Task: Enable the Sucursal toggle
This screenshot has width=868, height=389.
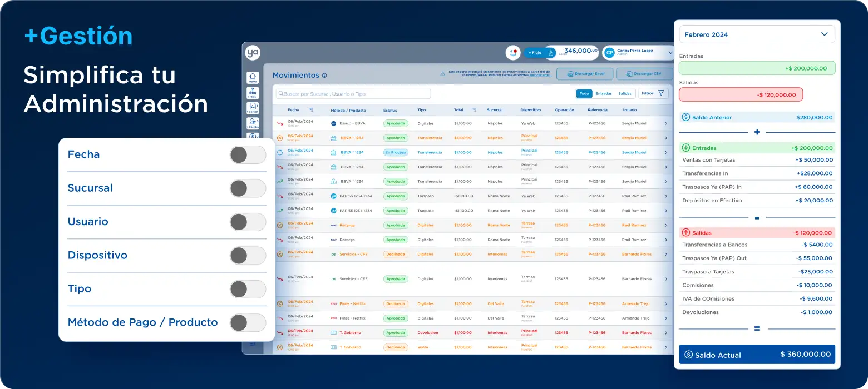Action: (248, 188)
